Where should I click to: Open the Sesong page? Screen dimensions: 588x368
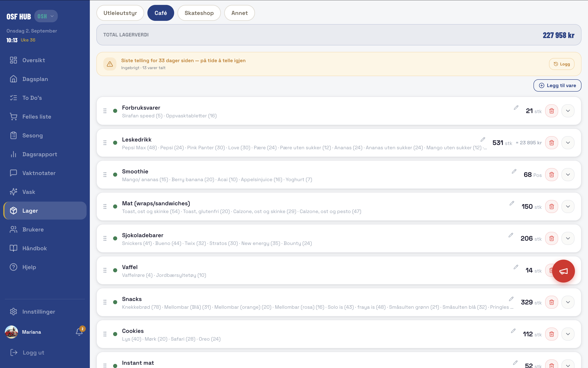coord(45,135)
